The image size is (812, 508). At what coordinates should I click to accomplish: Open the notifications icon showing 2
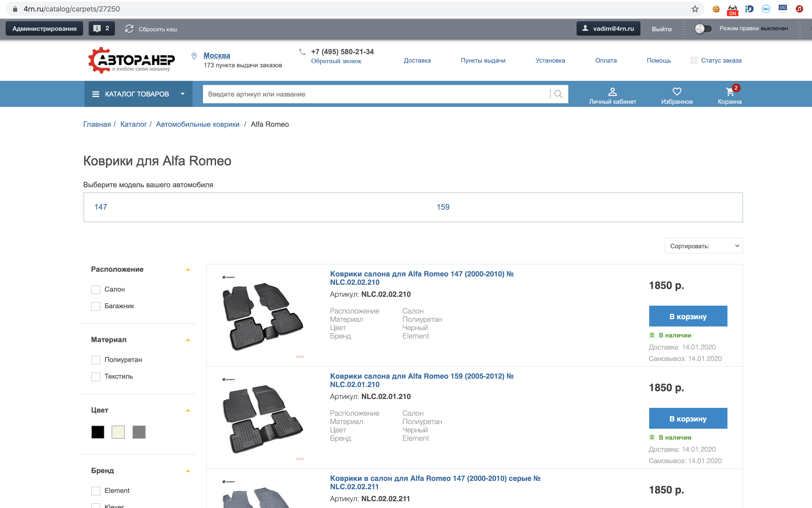coord(102,29)
